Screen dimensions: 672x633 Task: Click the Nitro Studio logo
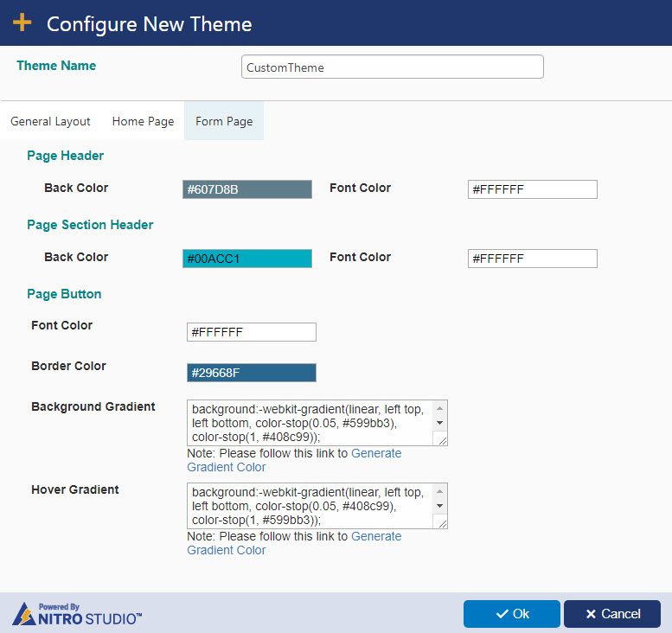coord(77,614)
